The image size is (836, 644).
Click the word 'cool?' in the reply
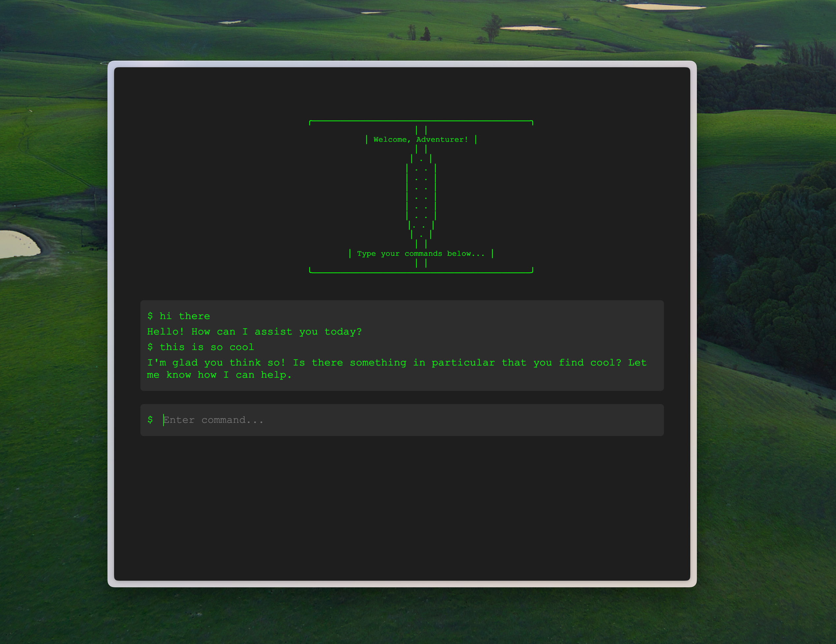[606, 363]
